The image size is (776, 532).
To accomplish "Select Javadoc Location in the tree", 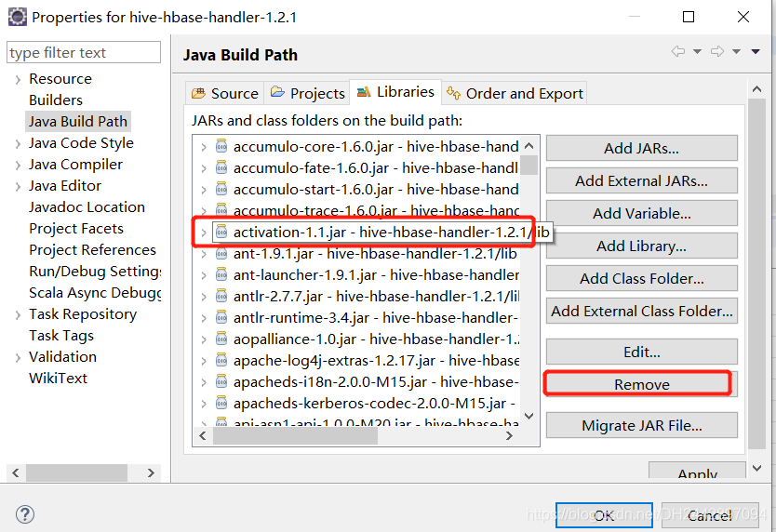I will 87,206.
